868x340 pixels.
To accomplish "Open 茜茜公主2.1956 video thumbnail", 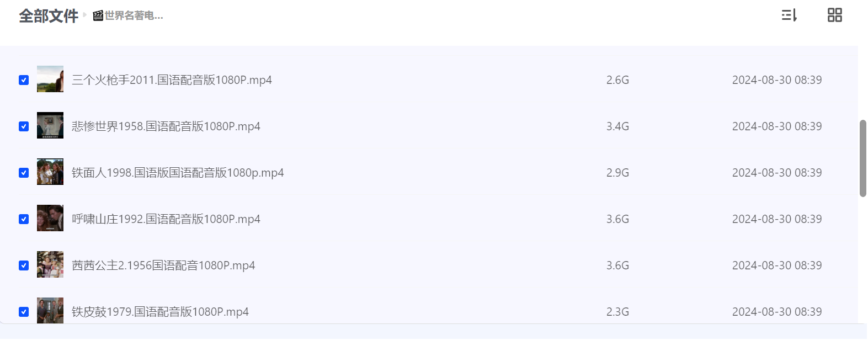I will [x=50, y=264].
